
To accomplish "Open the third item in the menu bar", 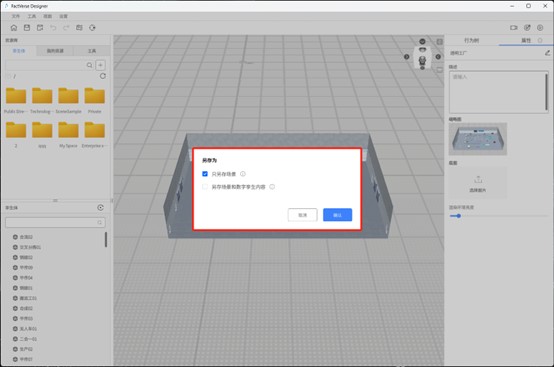I will 48,16.
